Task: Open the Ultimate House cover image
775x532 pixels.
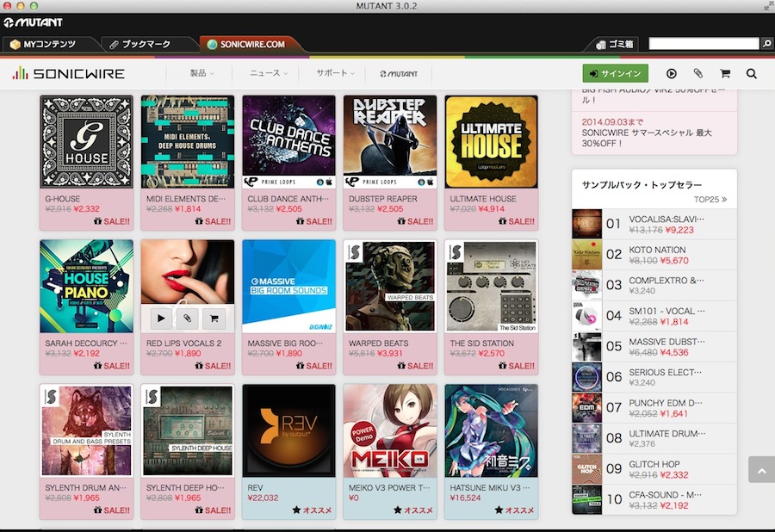Action: (492, 142)
